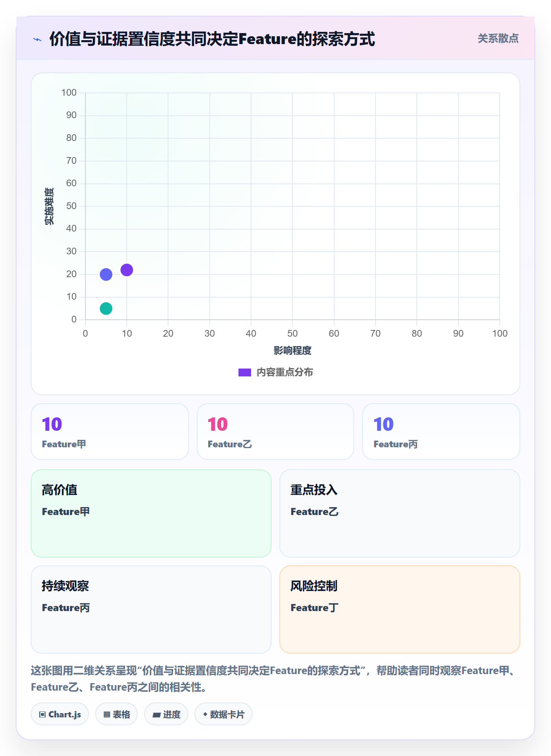The width and height of the screenshot is (551, 756).
Task: Open the Feature乙 stat card
Action: (x=275, y=432)
